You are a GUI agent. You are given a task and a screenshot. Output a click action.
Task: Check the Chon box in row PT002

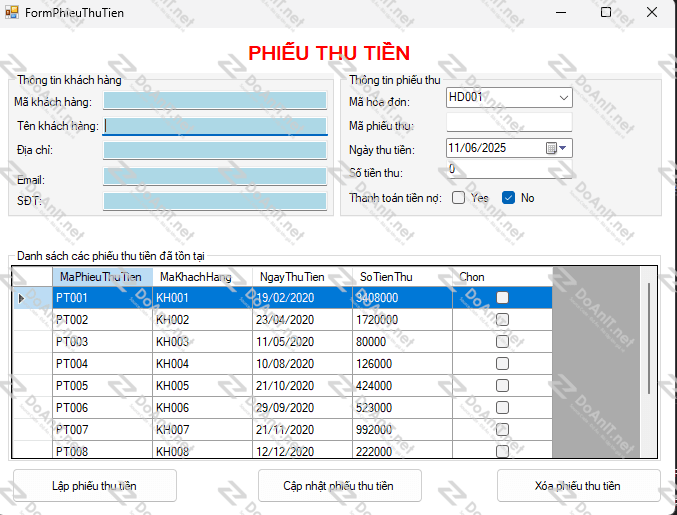point(502,319)
